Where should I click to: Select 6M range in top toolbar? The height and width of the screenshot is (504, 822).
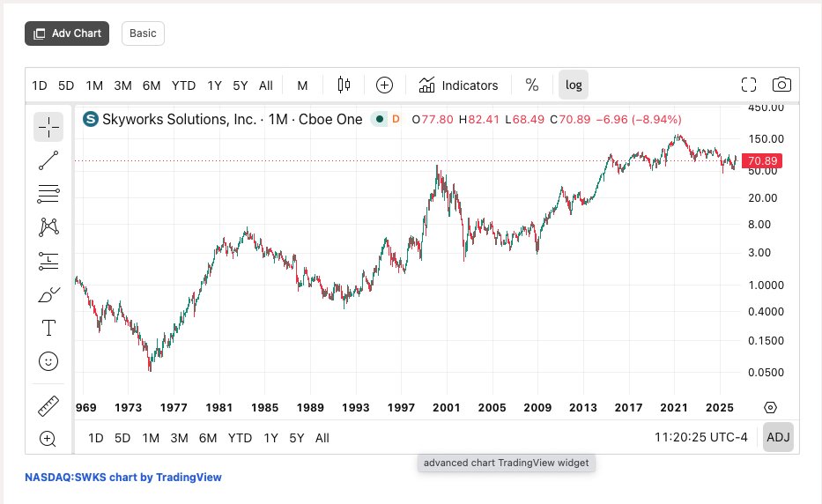pyautogui.click(x=152, y=85)
